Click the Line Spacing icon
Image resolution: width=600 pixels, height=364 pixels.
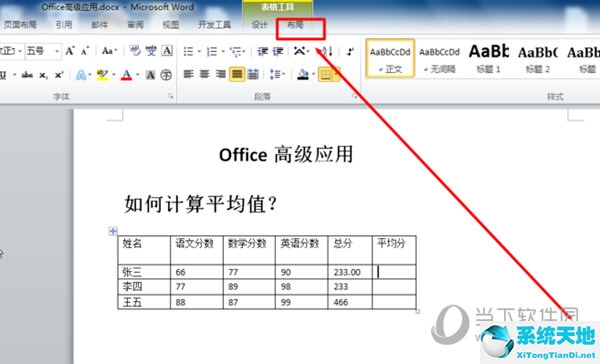click(274, 74)
